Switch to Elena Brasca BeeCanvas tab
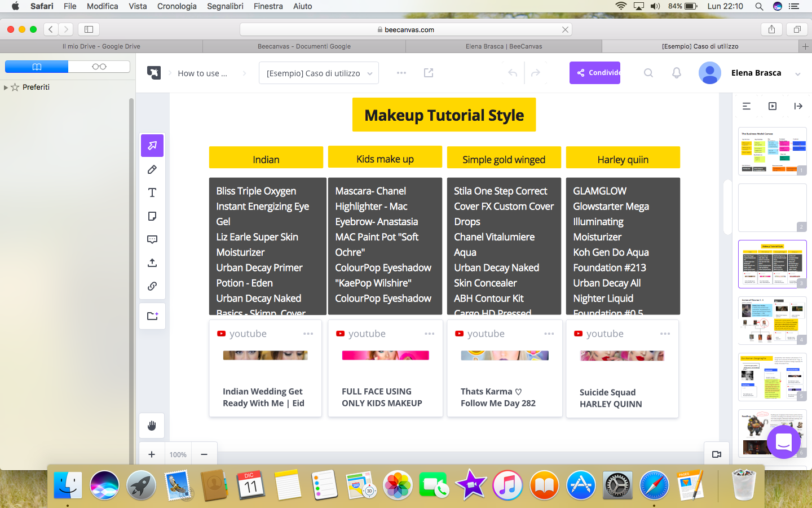The width and height of the screenshot is (812, 508). click(504, 46)
